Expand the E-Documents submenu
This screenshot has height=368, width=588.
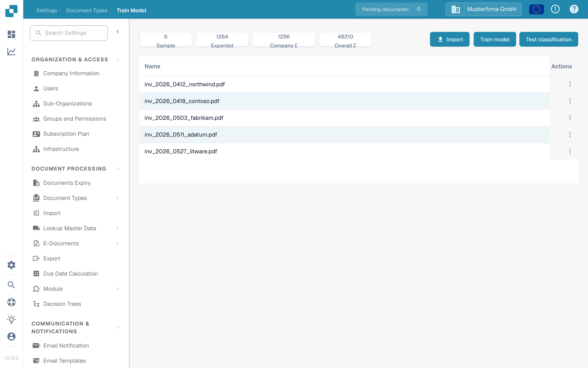pyautogui.click(x=118, y=243)
